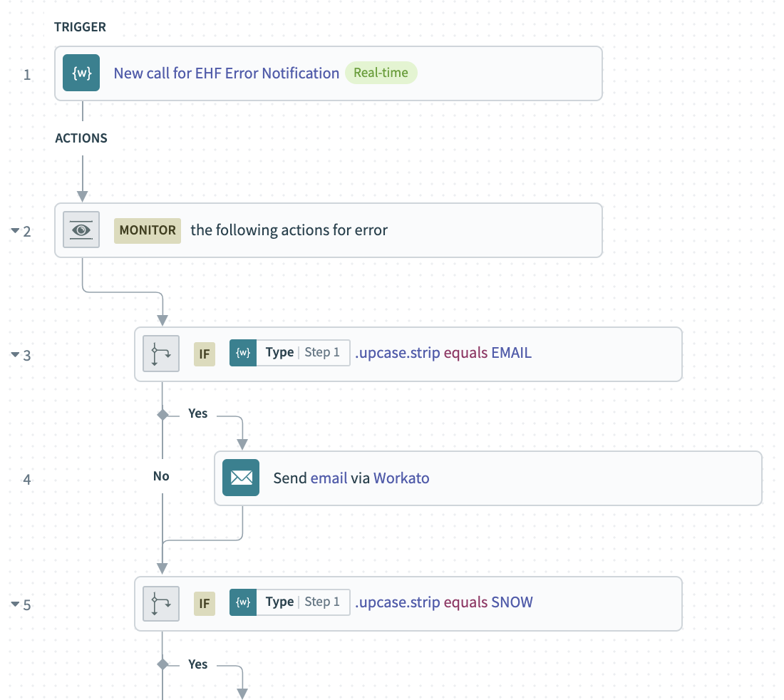Select the IF branch icon on step 3
This screenshot has width=784, height=700.
coord(161,354)
